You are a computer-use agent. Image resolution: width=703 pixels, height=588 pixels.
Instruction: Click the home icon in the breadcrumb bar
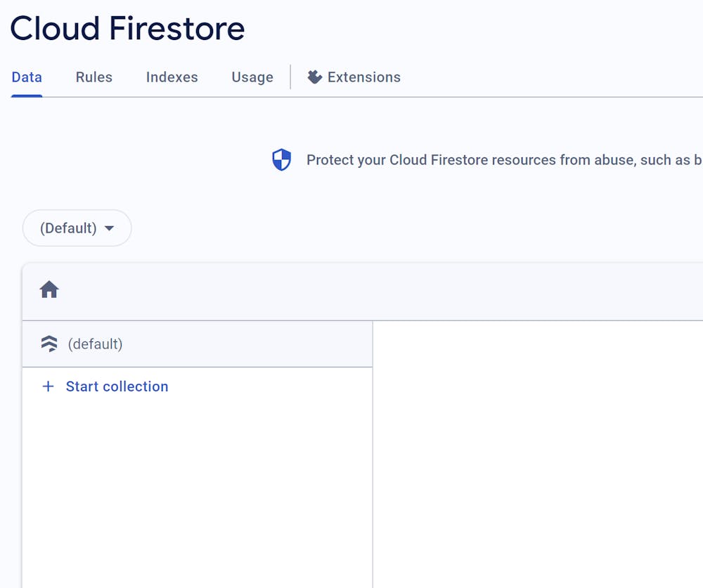pos(49,289)
